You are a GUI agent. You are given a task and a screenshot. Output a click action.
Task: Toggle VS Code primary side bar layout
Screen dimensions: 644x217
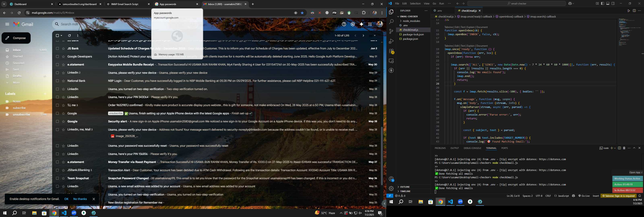[x=603, y=3]
